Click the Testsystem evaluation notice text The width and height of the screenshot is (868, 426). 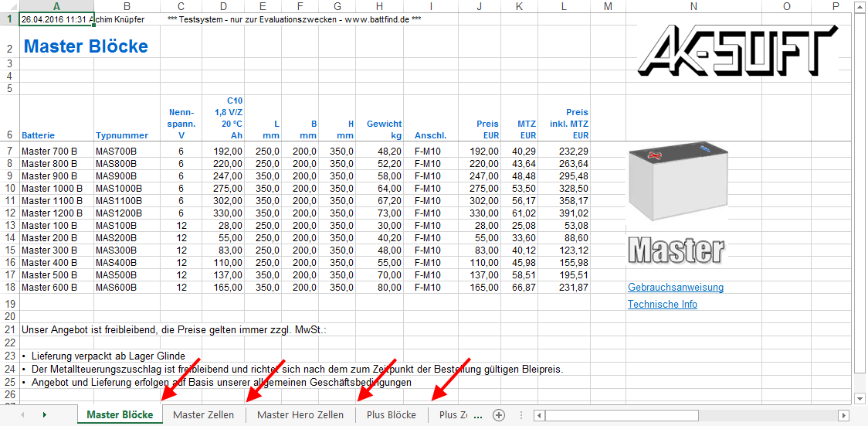tap(294, 19)
